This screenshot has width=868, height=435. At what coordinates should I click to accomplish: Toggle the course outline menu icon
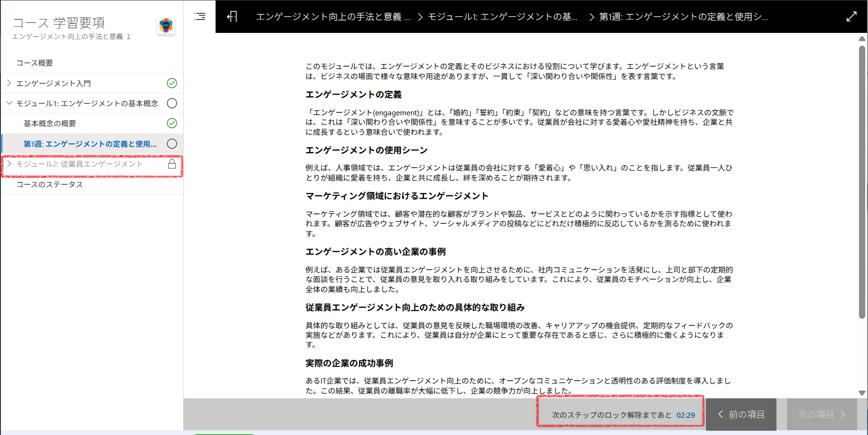(x=200, y=17)
